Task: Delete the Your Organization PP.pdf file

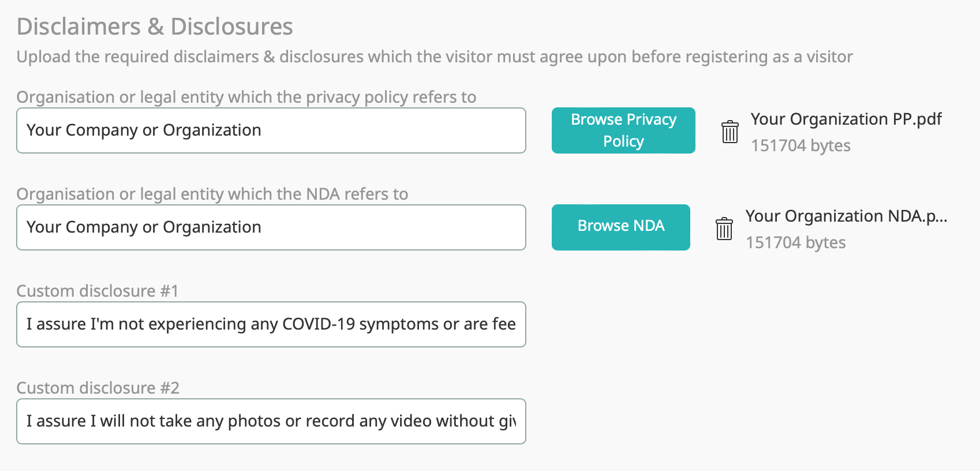Action: pos(730,132)
